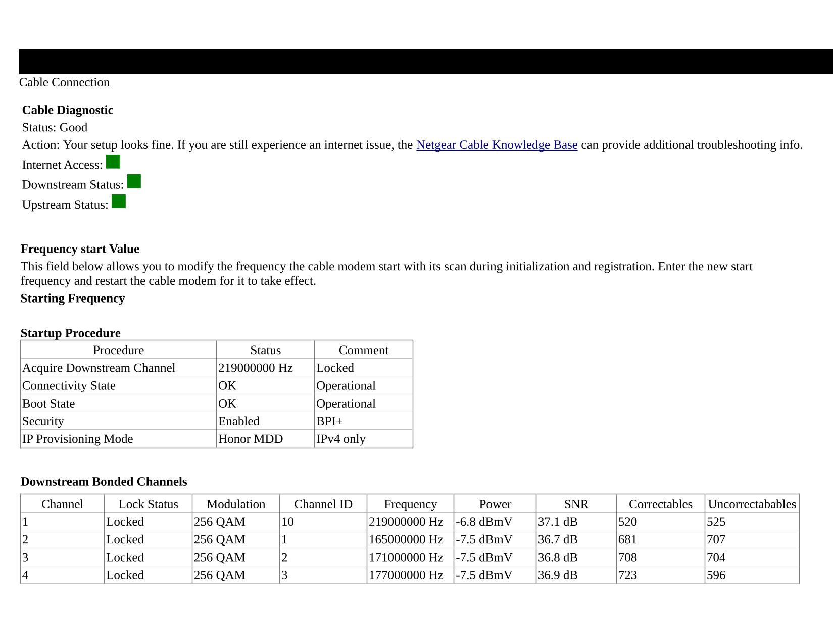Click channel ID '10' cell
This screenshot has height=644, width=833.
[x=323, y=522]
